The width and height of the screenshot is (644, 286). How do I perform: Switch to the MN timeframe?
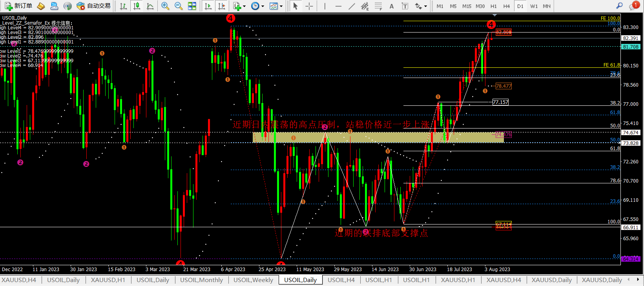click(547, 6)
